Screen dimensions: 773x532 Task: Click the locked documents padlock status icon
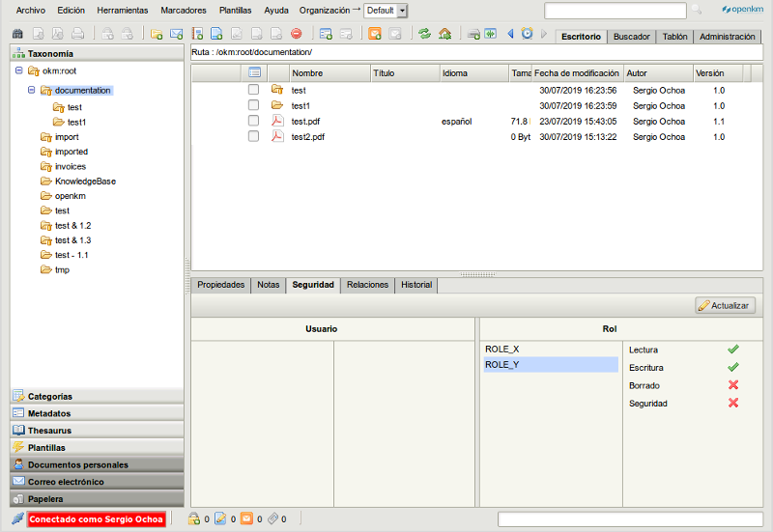pos(194,518)
